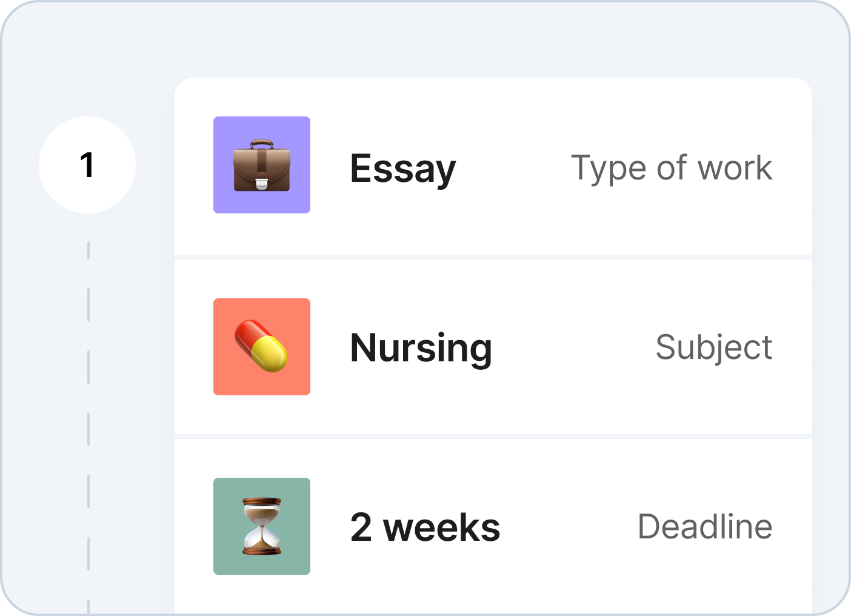The height and width of the screenshot is (616, 851).
Task: Click the briefcase icon on purple tile
Action: point(262,165)
